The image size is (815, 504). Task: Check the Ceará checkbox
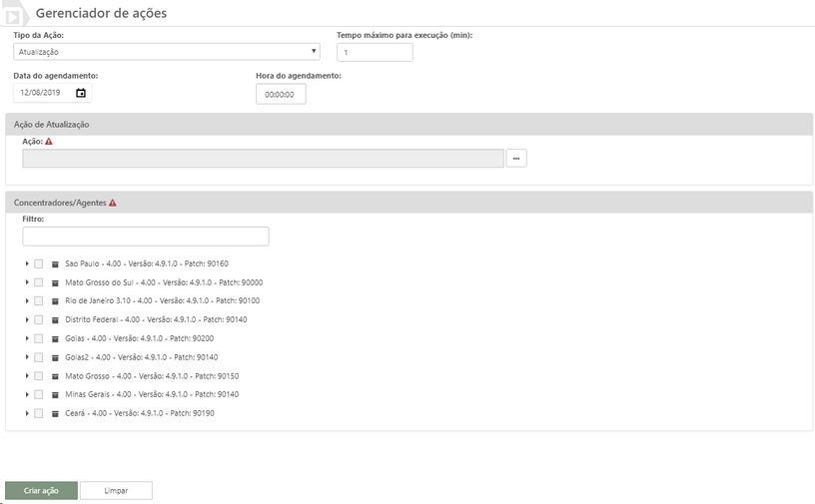click(x=39, y=413)
